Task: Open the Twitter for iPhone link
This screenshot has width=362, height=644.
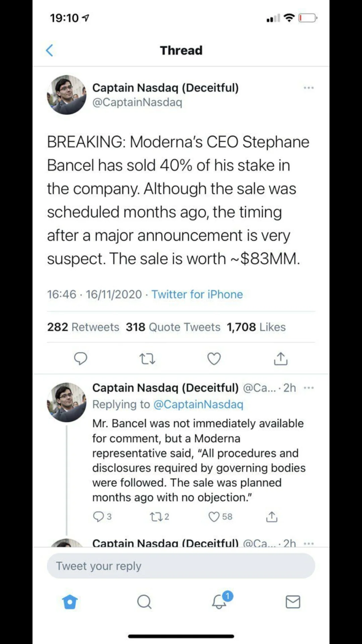Action: coord(197,294)
